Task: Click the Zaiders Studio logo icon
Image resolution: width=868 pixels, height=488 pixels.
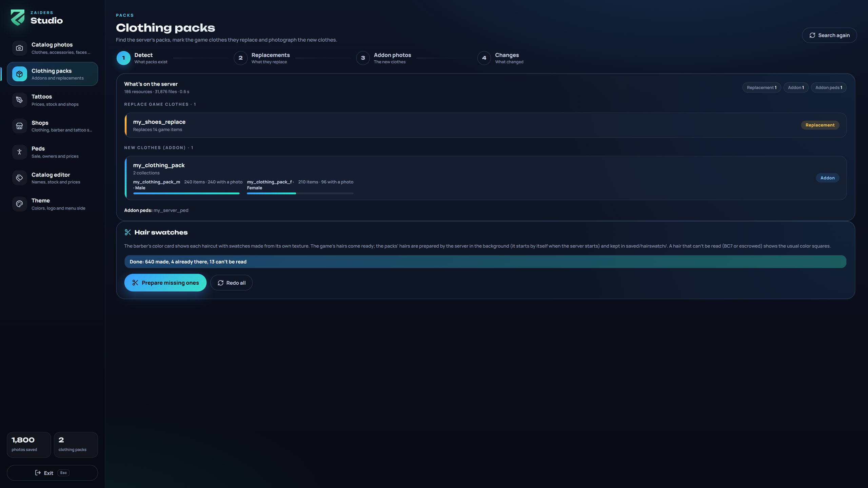Action: click(18, 17)
